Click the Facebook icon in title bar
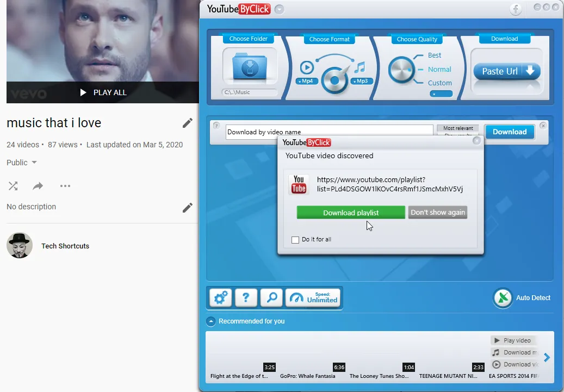This screenshot has width=564, height=392. [x=516, y=9]
